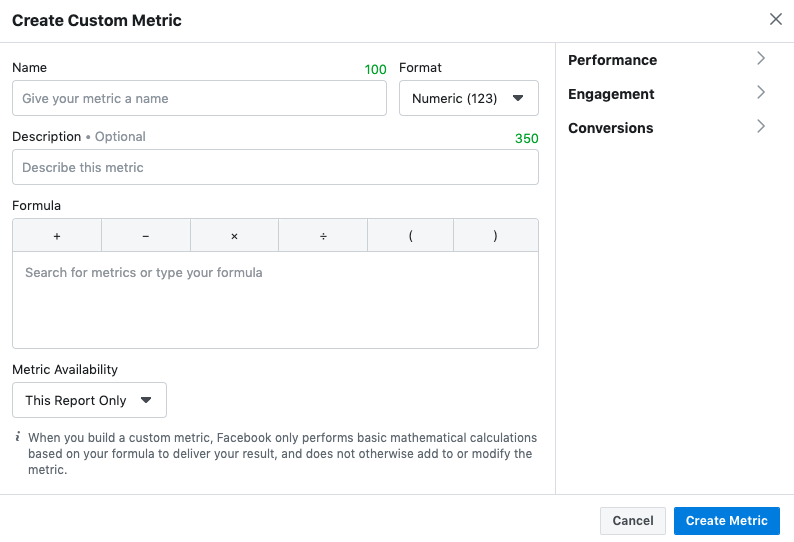Viewport: 794px width, 542px height.
Task: Click the Cancel button
Action: (632, 520)
